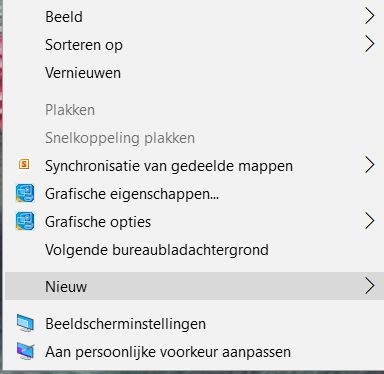
Task: Select the Snelkoppeling plakken entry
Action: tap(120, 138)
